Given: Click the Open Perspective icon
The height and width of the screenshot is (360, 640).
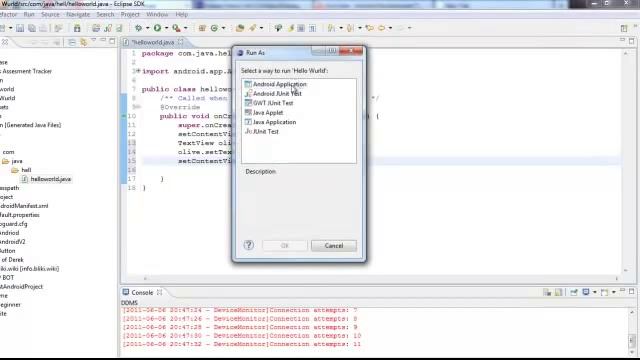Looking at the screenshot, I should coord(624,28).
